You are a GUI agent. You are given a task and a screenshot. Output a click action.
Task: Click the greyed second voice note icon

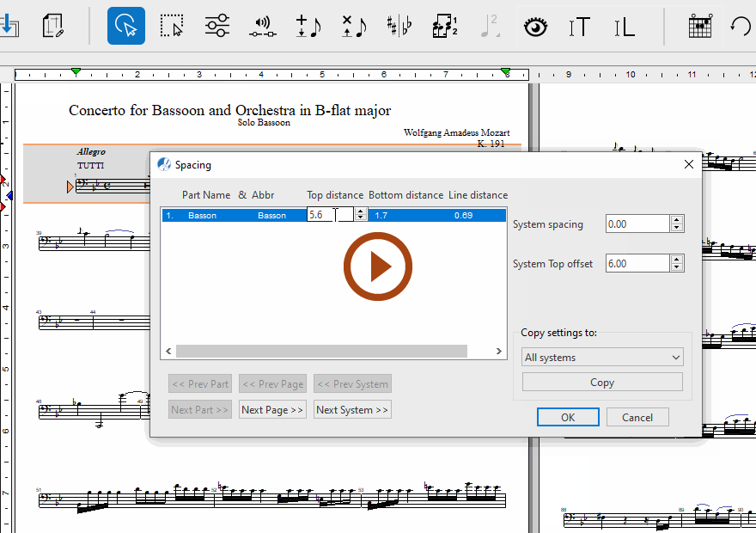[490, 26]
